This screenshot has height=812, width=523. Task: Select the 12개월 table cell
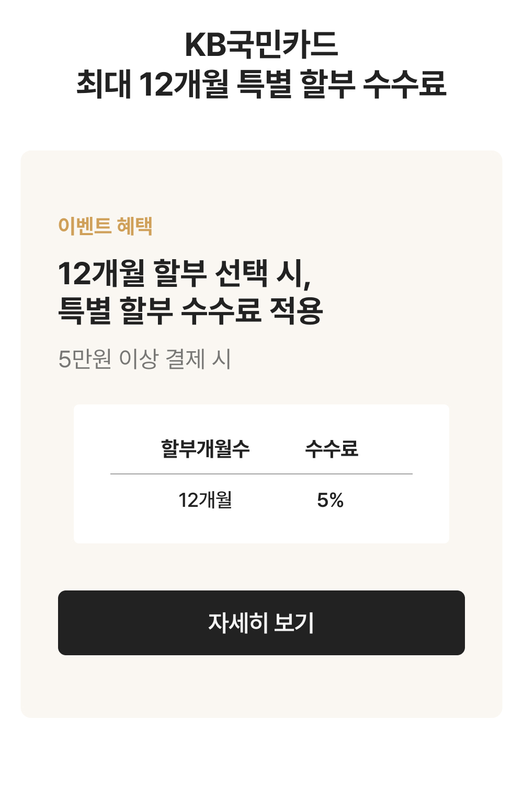pyautogui.click(x=205, y=500)
